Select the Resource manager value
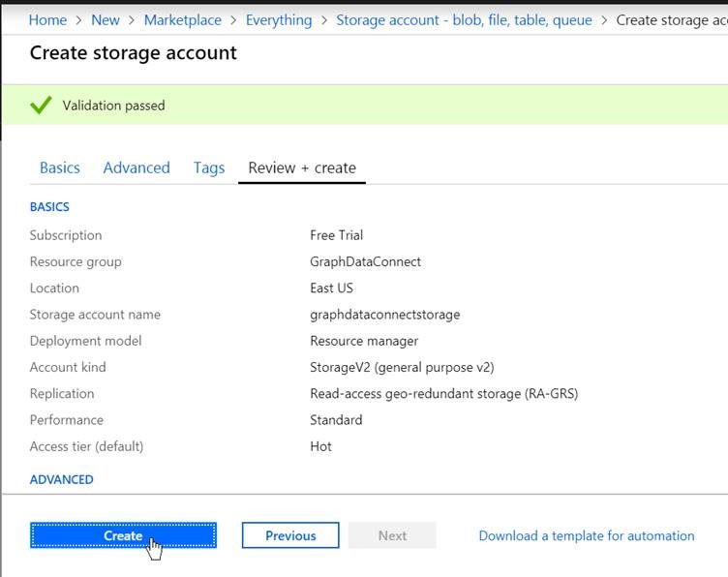Viewport: 728px width, 577px height. (364, 341)
